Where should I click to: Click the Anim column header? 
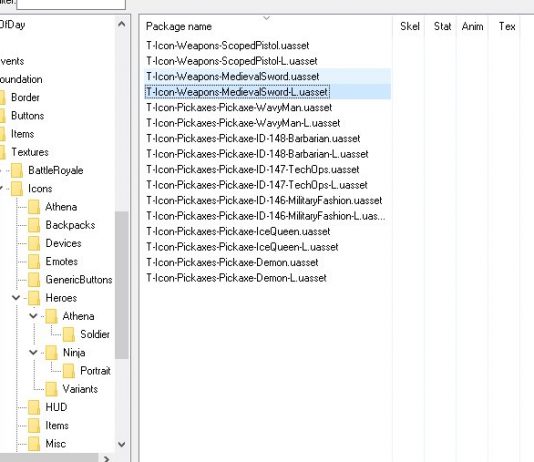[x=472, y=26]
